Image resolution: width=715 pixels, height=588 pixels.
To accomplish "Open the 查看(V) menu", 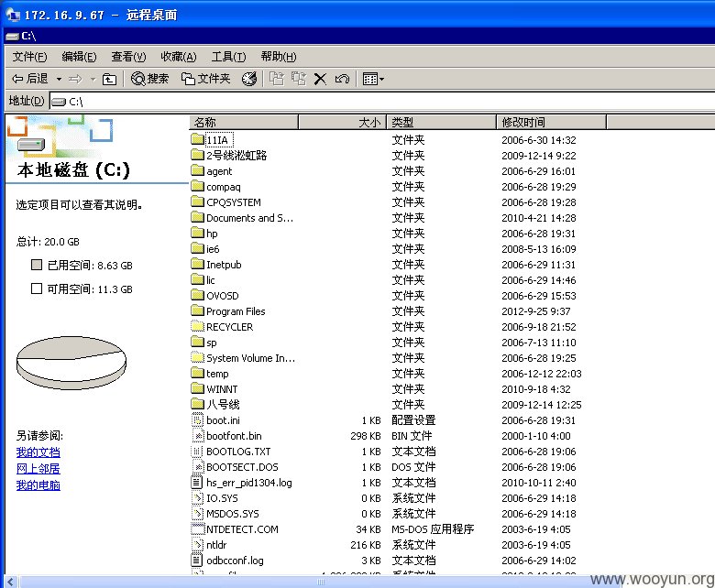I will coord(128,57).
